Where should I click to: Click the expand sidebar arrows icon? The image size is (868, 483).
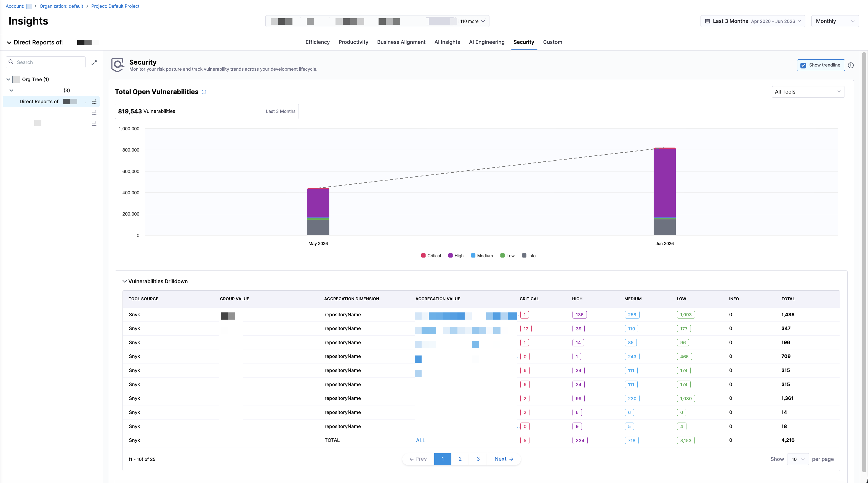[94, 62]
